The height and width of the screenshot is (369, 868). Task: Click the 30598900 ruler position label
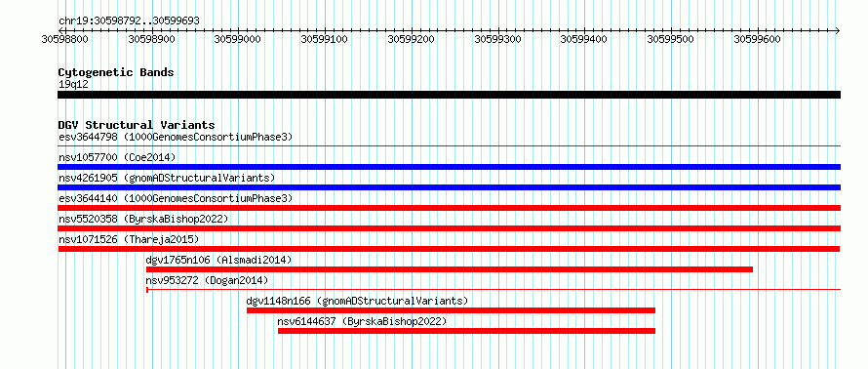point(152,39)
